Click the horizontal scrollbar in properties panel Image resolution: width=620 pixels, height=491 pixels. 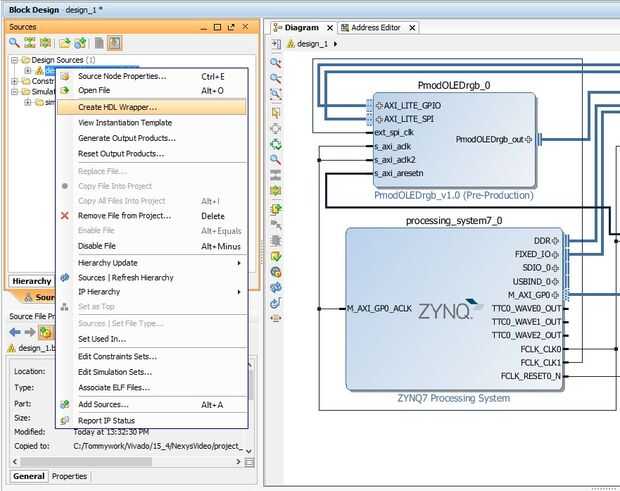click(86, 462)
